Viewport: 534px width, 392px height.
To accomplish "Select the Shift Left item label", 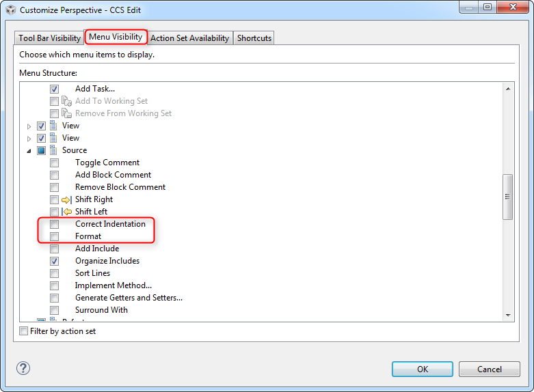I will coord(91,212).
